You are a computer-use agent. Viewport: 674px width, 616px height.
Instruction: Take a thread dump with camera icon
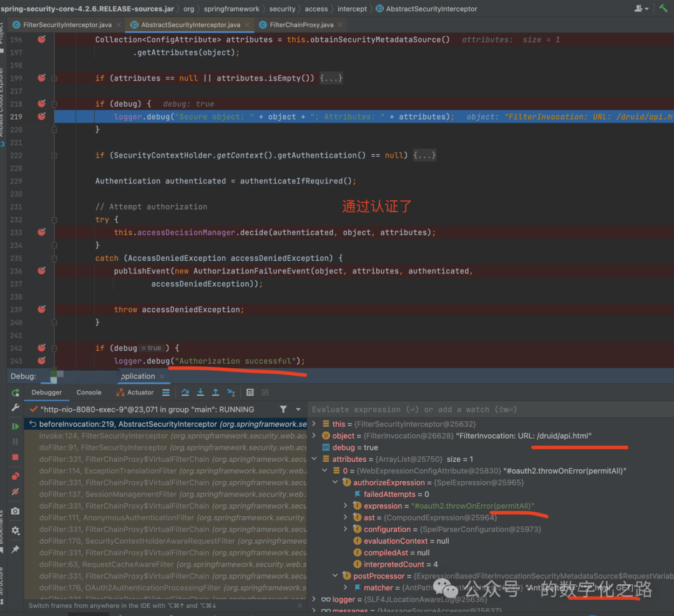pyautogui.click(x=16, y=511)
